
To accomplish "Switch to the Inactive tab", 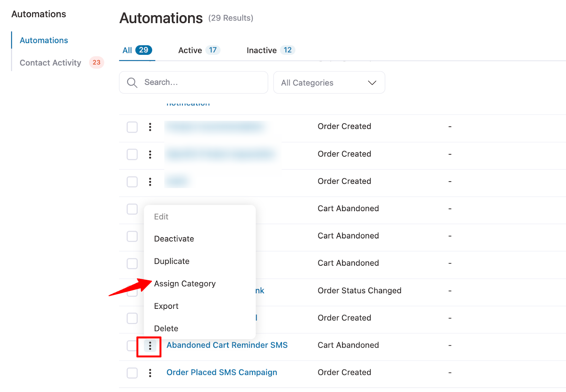I will point(270,50).
